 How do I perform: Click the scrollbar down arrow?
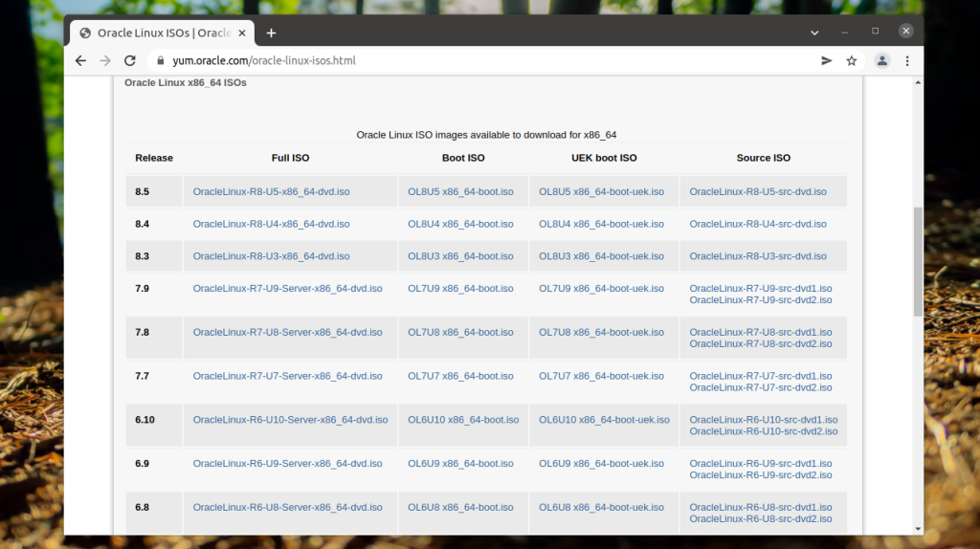pos(918,529)
